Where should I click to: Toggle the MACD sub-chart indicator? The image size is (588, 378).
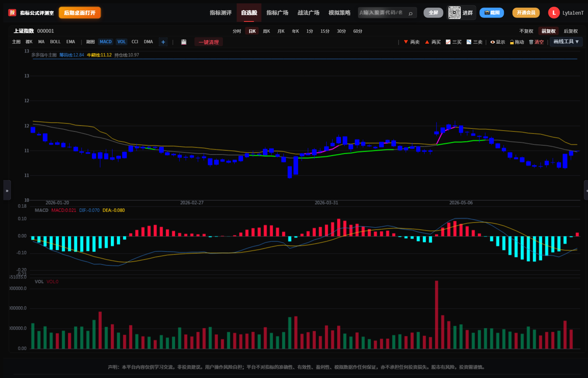(x=105, y=42)
